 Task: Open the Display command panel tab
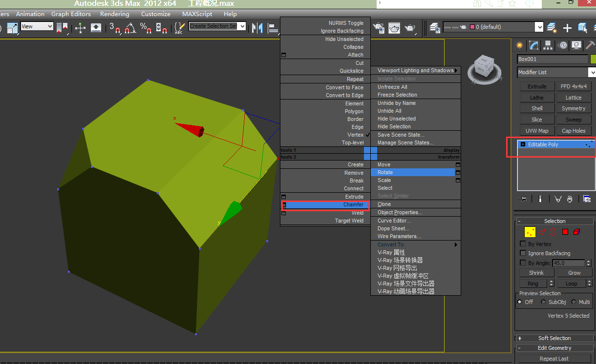point(576,45)
